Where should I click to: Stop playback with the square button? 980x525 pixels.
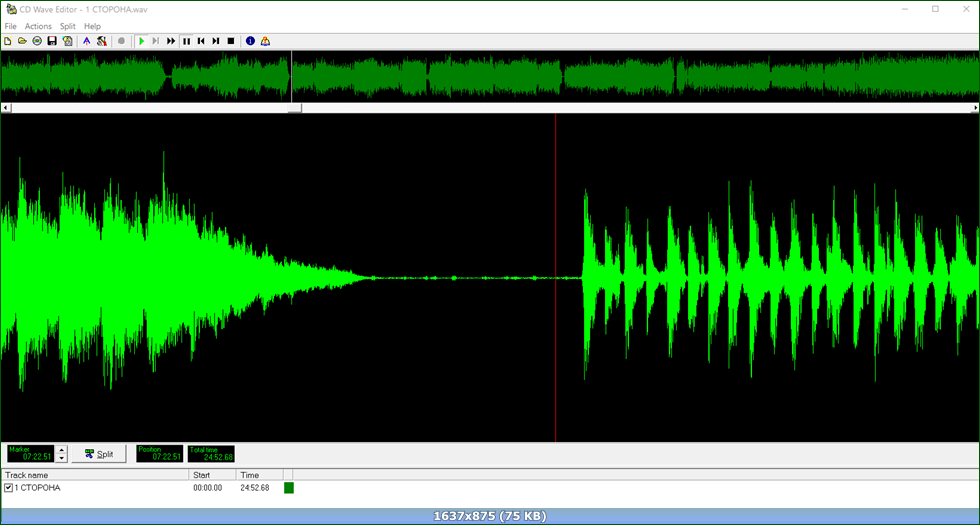pos(231,41)
